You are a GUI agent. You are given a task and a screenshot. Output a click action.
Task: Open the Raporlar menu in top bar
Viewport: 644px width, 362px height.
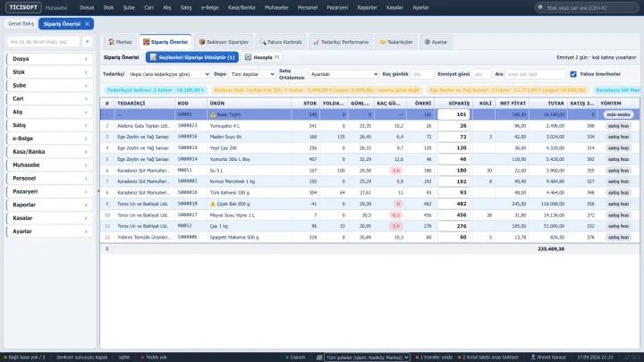(368, 7)
